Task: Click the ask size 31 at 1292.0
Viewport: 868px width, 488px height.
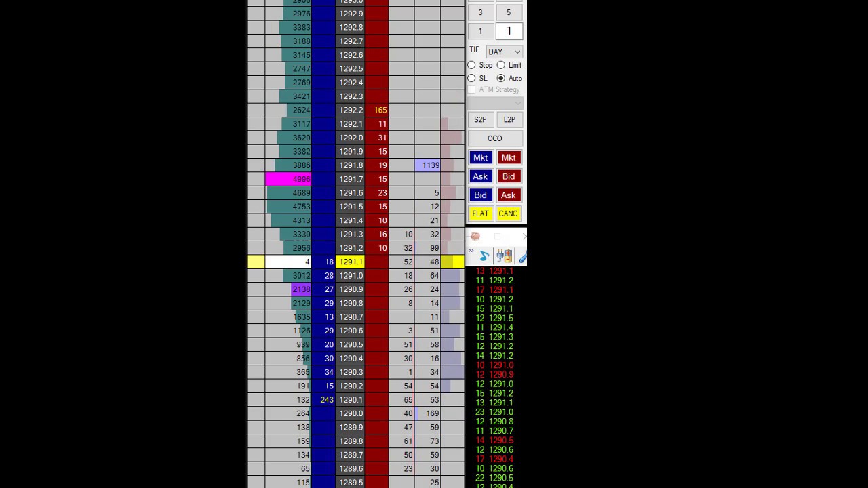Action: point(377,138)
